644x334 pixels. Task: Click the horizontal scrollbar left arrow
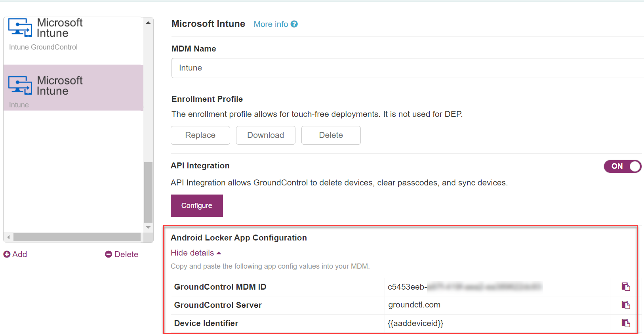click(8, 237)
